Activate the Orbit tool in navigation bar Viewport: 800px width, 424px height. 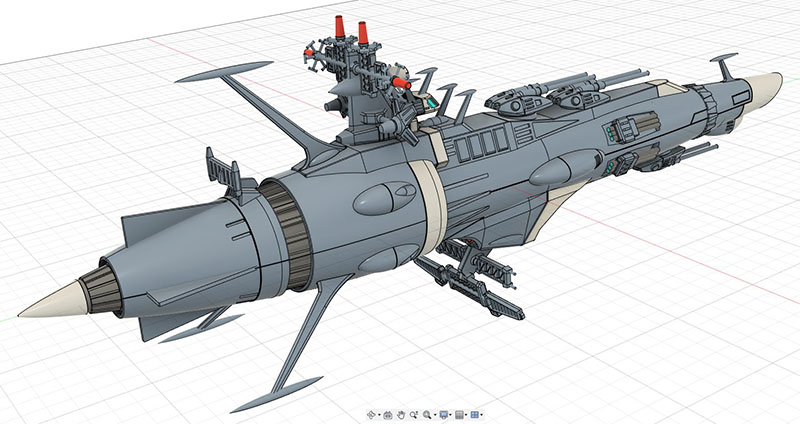(370, 415)
